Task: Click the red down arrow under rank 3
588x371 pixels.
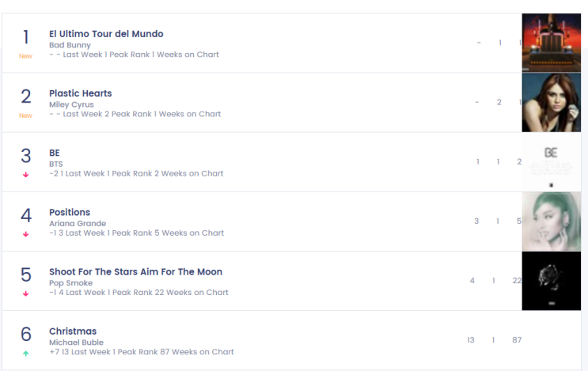Action: [x=26, y=175]
